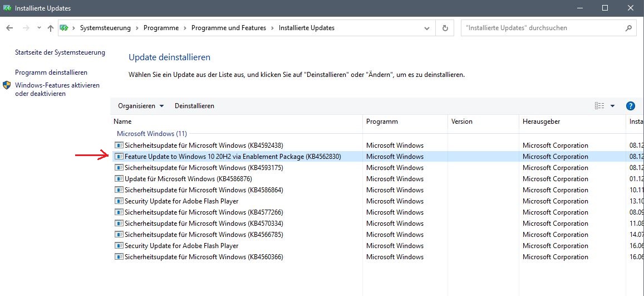Image resolution: width=644 pixels, height=296 pixels.
Task: Open the address bar history dropdown
Action: point(427,28)
